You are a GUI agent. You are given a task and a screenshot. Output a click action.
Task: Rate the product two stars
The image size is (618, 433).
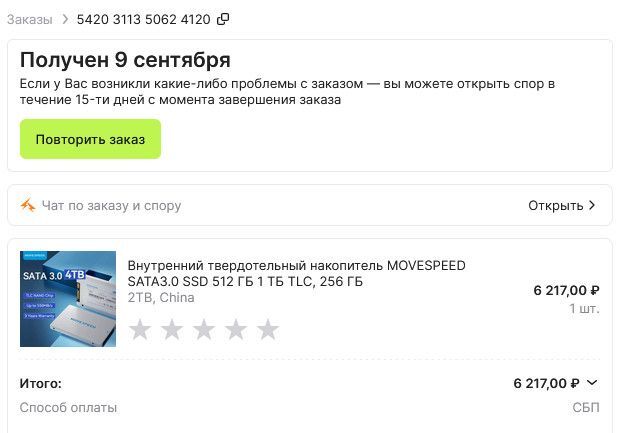pyautogui.click(x=172, y=329)
